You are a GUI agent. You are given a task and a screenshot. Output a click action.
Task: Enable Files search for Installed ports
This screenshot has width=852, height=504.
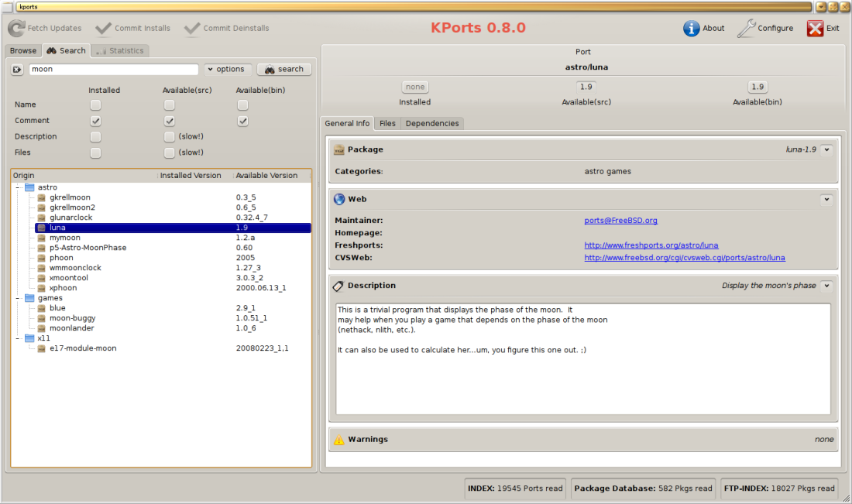click(x=95, y=153)
